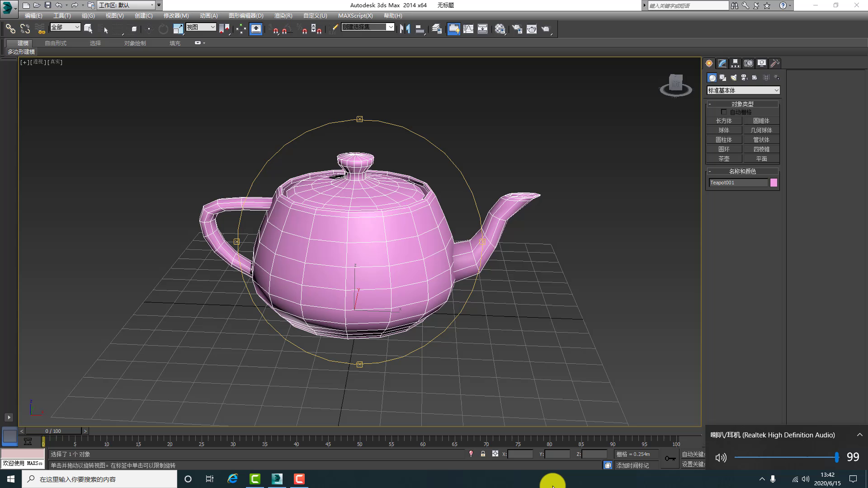Switch to the 自由形式 ribbon tab
This screenshot has width=868, height=488.
[56, 43]
